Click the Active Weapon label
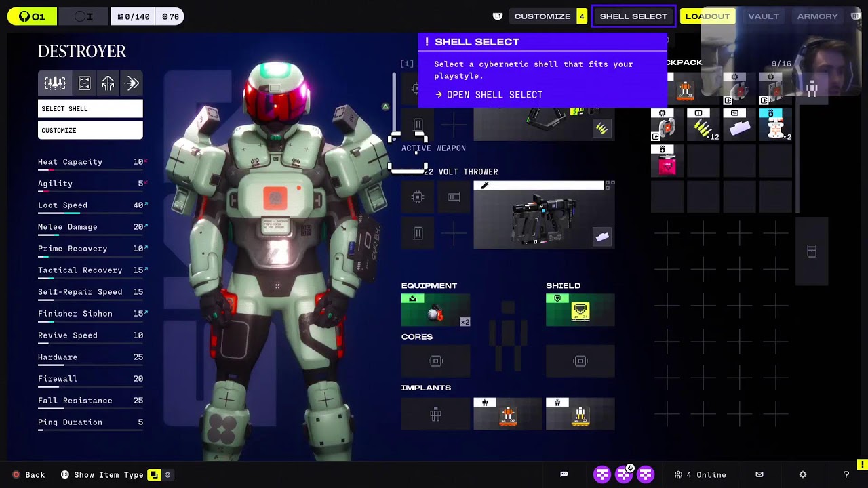Image resolution: width=868 pixels, height=488 pixels. [433, 148]
